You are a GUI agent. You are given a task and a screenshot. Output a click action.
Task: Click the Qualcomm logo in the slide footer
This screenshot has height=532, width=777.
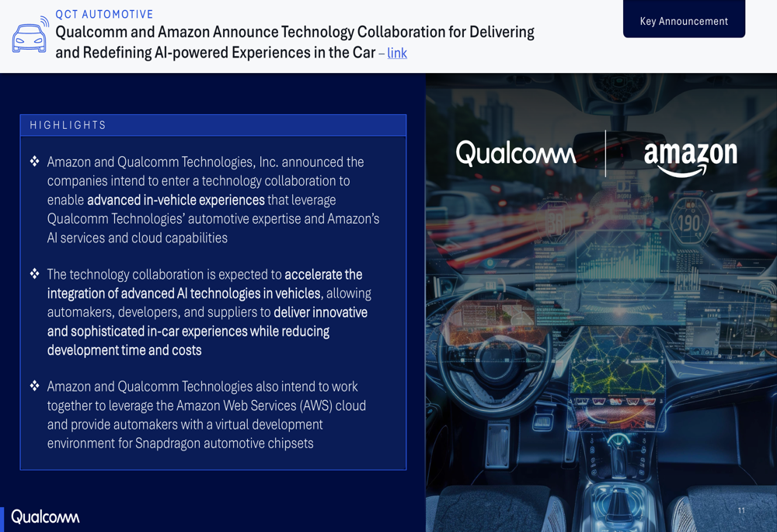45,516
